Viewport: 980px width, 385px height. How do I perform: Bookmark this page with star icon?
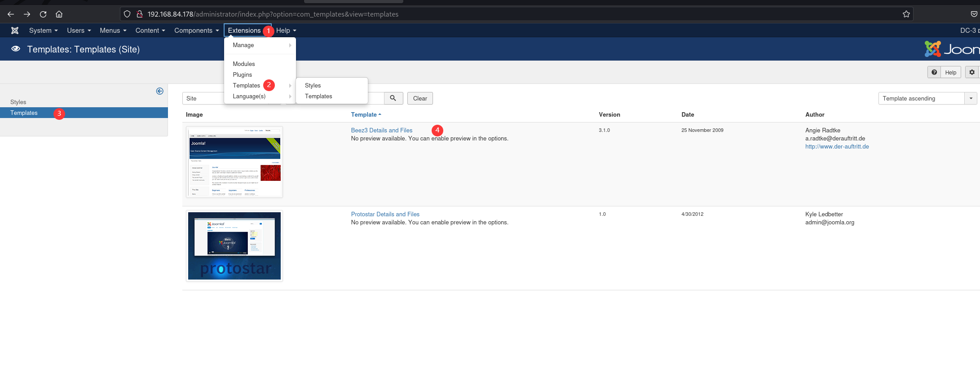coord(906,14)
